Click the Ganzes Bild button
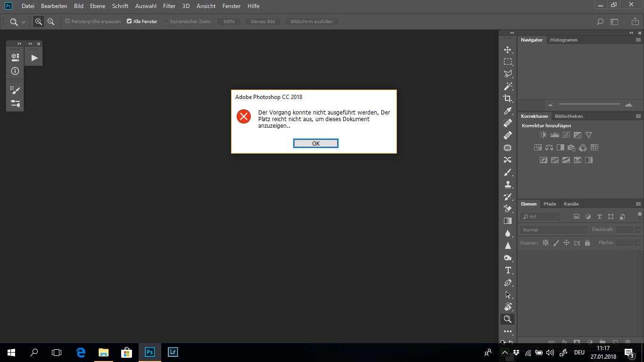The image size is (644, 362). 263,22
